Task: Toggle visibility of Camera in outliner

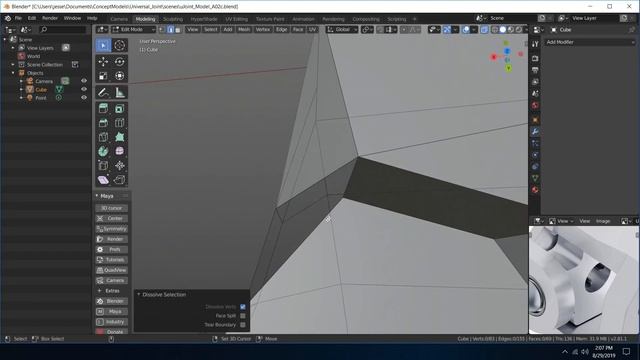Action: pos(84,81)
